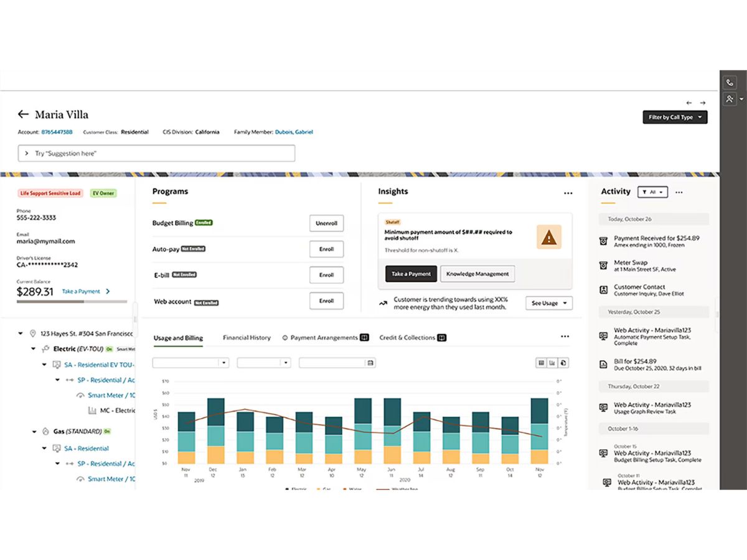Viewport: 747px width, 560px height.
Task: Click the trending-up arrow icon in Insights
Action: coord(383,304)
